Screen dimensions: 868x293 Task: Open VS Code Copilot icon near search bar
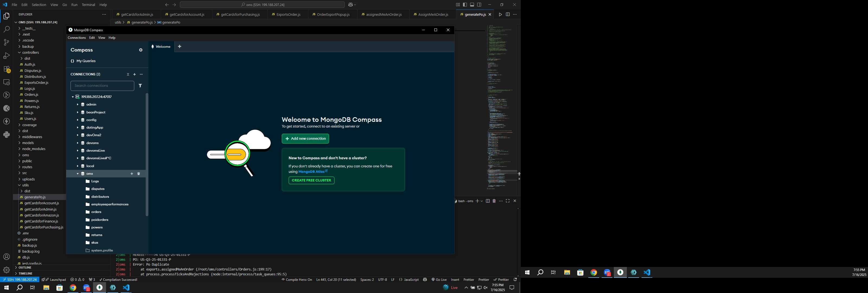click(350, 5)
